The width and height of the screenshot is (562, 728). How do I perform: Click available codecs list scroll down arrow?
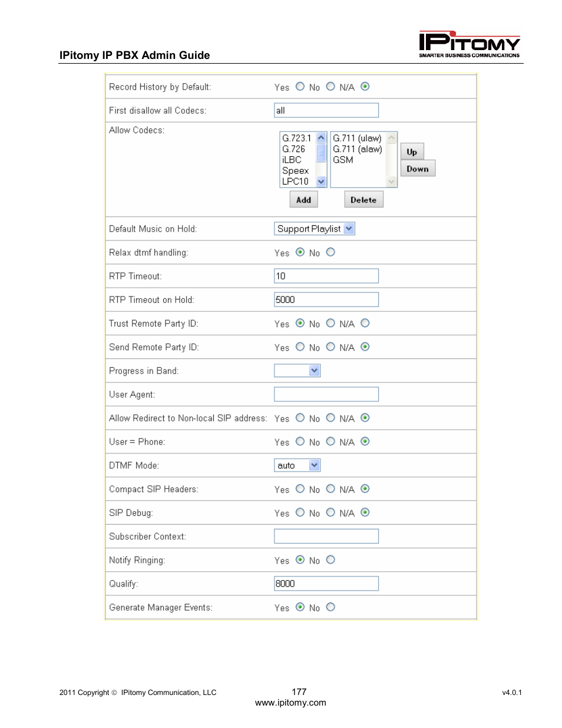(321, 182)
